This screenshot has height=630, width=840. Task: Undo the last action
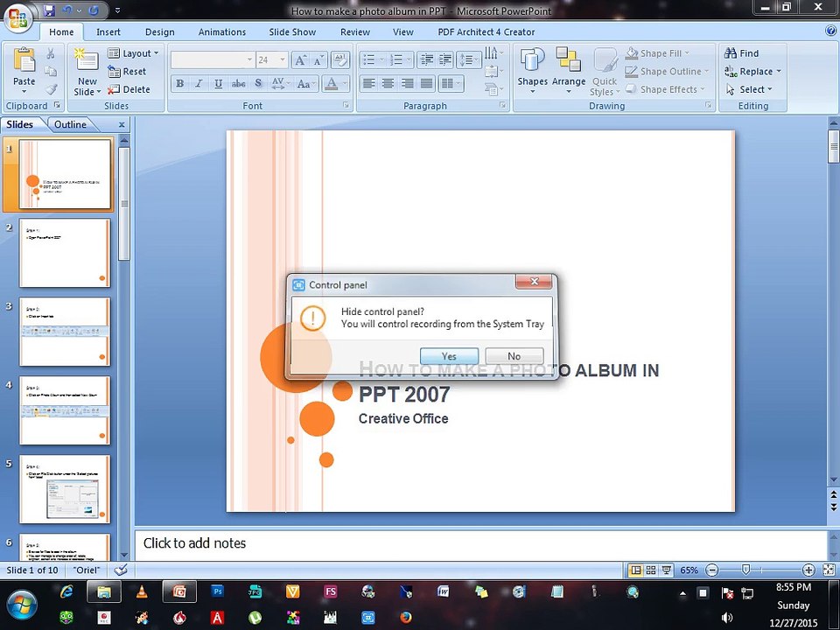(x=67, y=10)
